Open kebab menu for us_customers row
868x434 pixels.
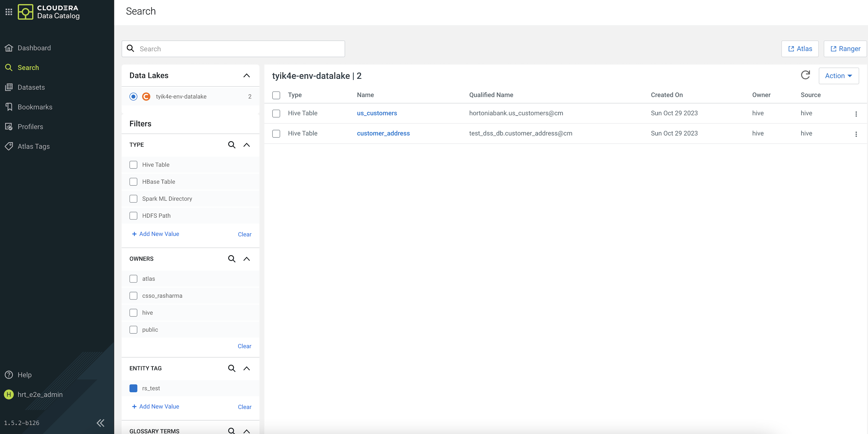[856, 114]
